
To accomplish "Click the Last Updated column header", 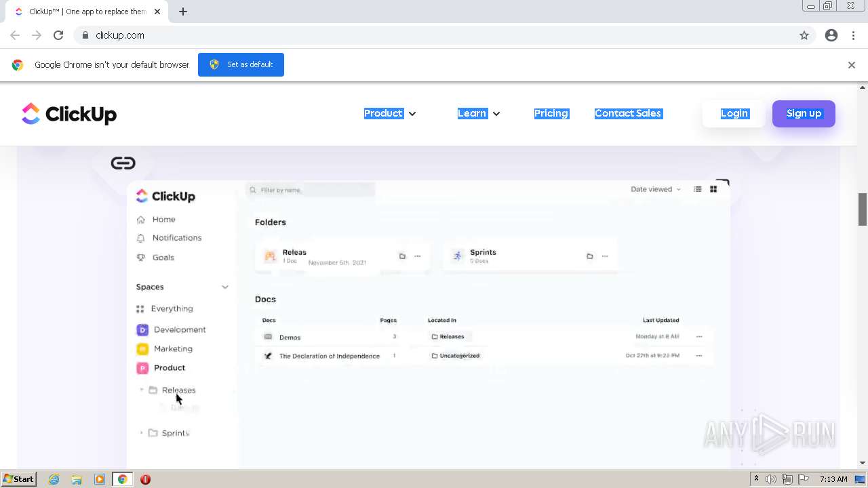I will point(660,320).
